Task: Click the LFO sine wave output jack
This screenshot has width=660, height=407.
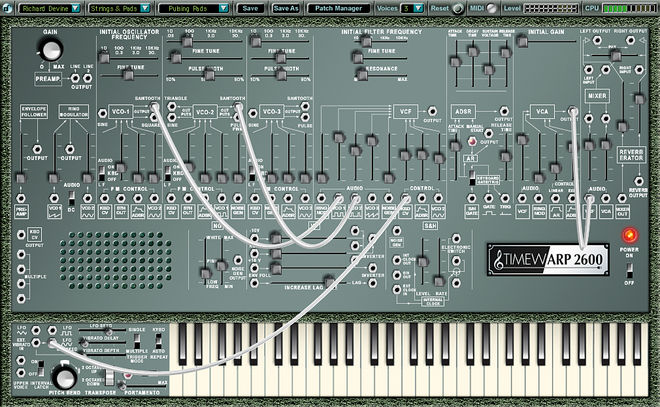Action: (36, 330)
